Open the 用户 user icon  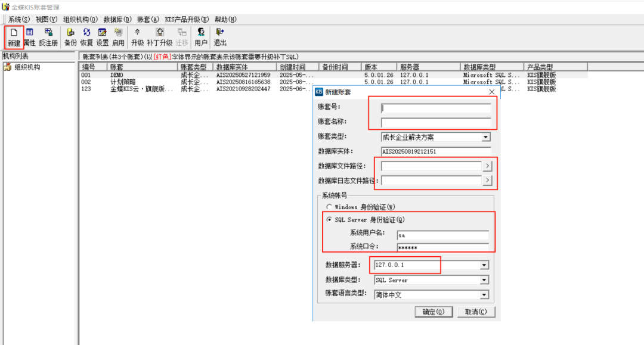tap(201, 37)
